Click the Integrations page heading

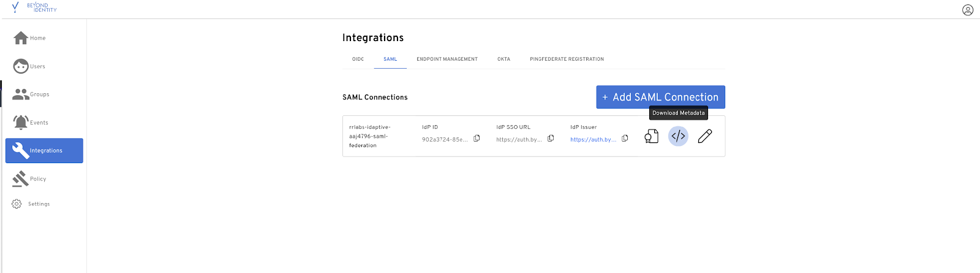[373, 37]
